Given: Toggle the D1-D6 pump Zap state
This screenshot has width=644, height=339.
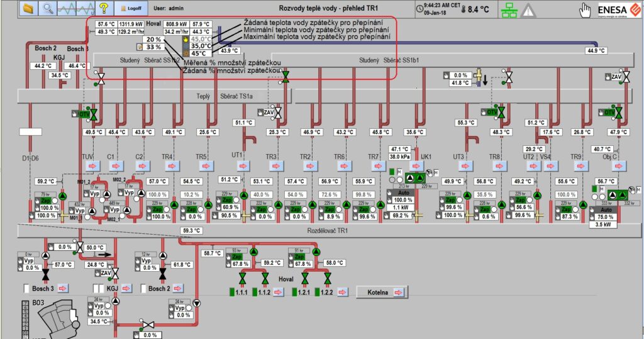Looking at the screenshot, I should [45, 201].
